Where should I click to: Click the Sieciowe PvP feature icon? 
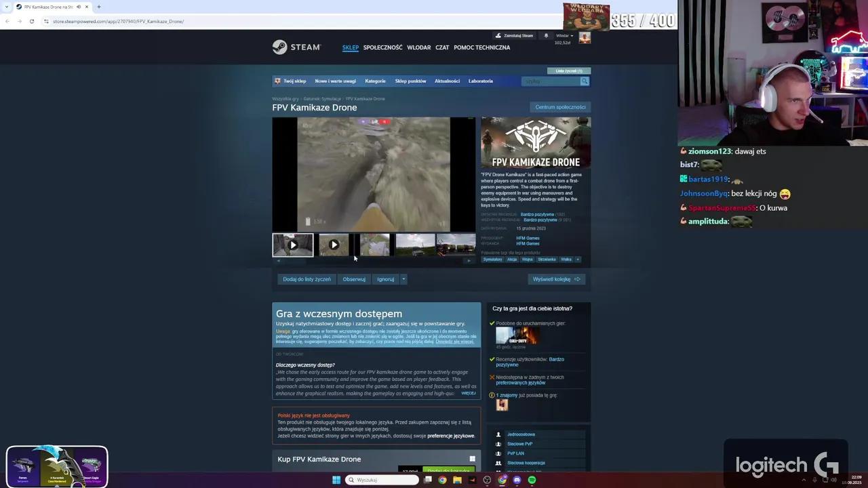click(x=498, y=444)
